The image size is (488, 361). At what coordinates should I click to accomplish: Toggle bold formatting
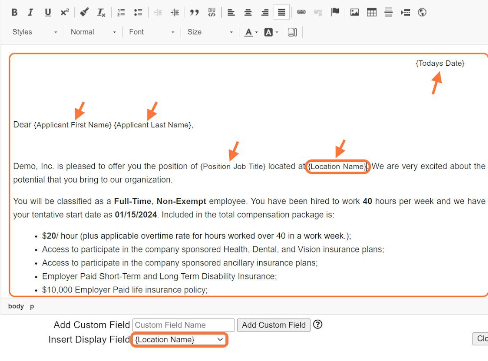point(14,13)
